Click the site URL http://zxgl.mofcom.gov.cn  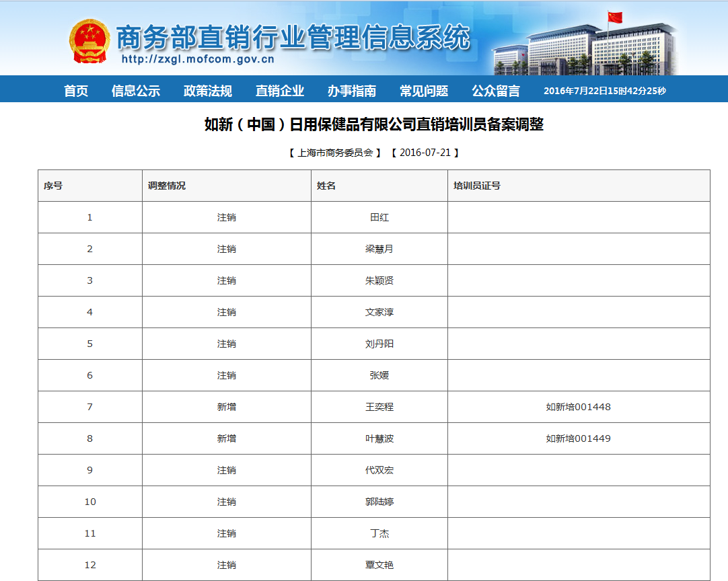click(x=198, y=59)
